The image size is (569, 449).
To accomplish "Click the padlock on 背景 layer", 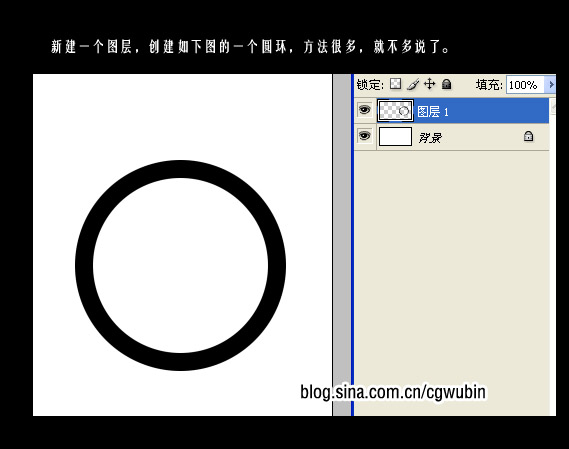I will coord(528,136).
